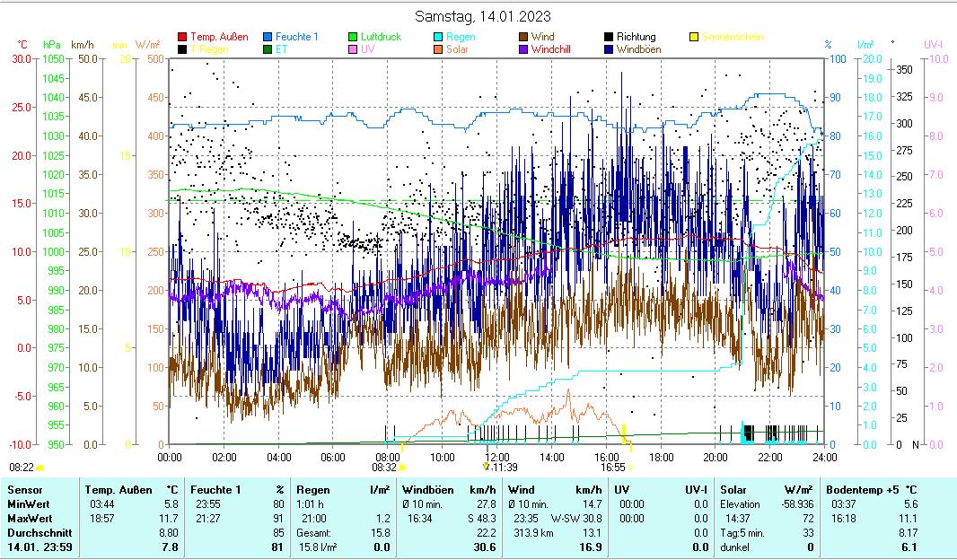Click the blue Feuchte 1 legend square
Viewport: 957px width, 560px height.
268,37
